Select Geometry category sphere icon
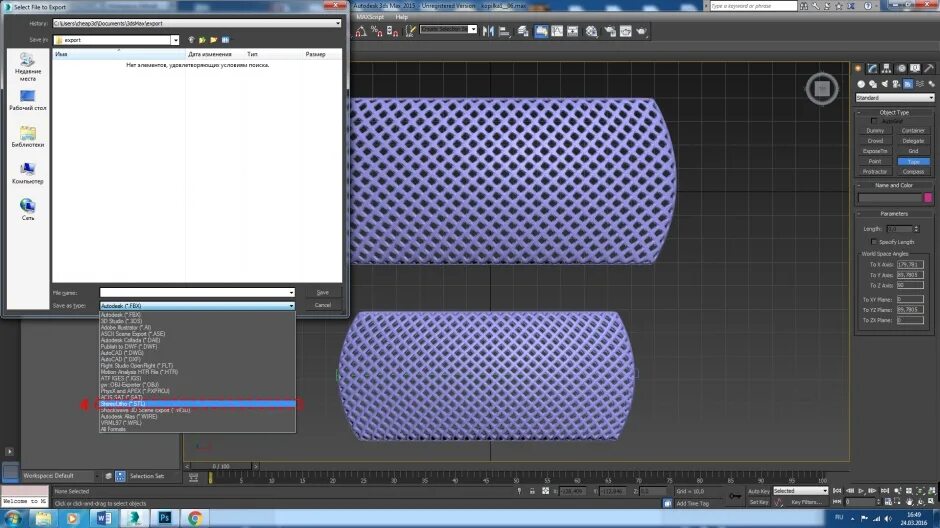The image size is (940, 528). tap(861, 85)
